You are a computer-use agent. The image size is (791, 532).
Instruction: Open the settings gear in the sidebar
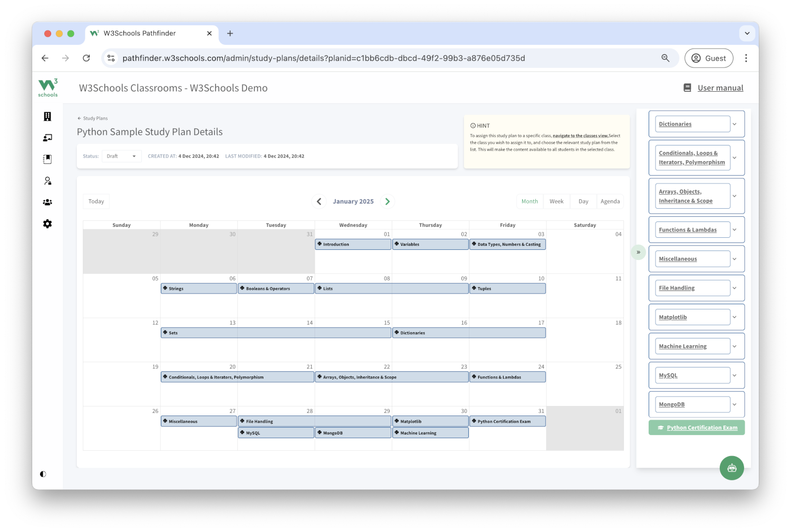coord(47,224)
